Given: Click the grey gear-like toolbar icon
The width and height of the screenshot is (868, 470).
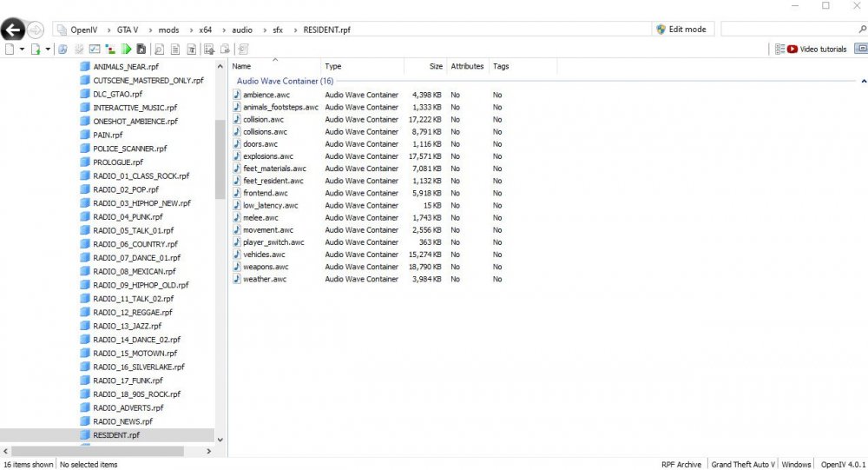Looking at the screenshot, I should (79, 50).
